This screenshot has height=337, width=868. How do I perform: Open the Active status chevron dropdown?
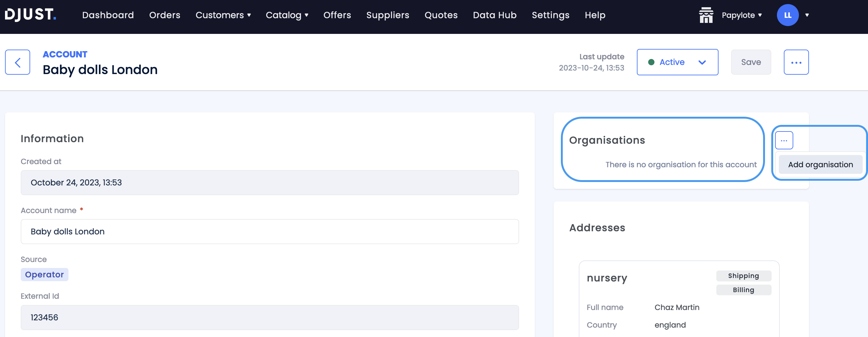[x=702, y=62]
